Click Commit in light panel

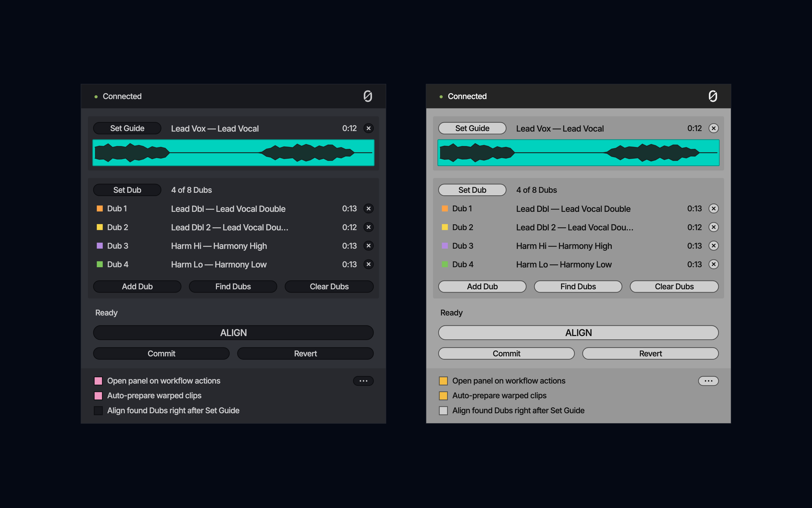(x=506, y=354)
